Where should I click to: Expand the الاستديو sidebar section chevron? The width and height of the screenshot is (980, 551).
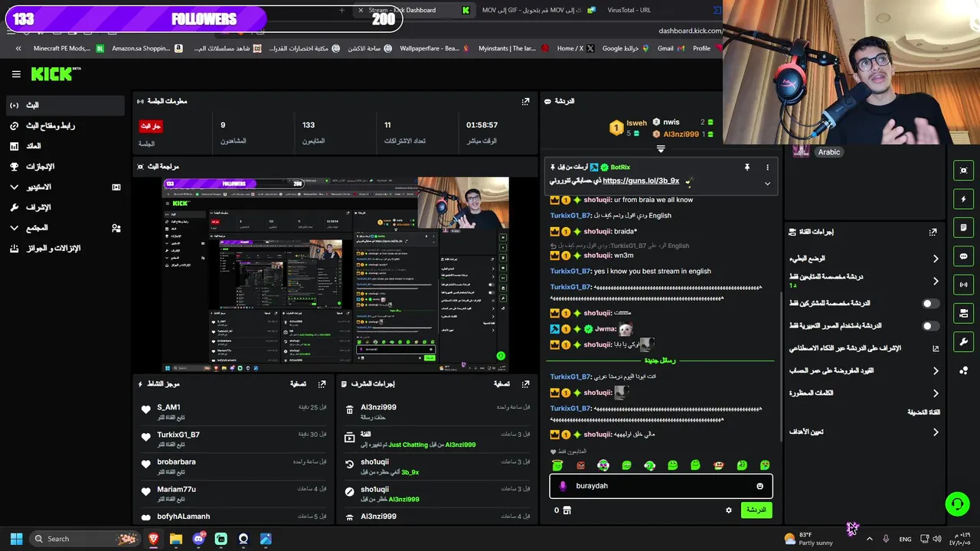click(x=14, y=187)
